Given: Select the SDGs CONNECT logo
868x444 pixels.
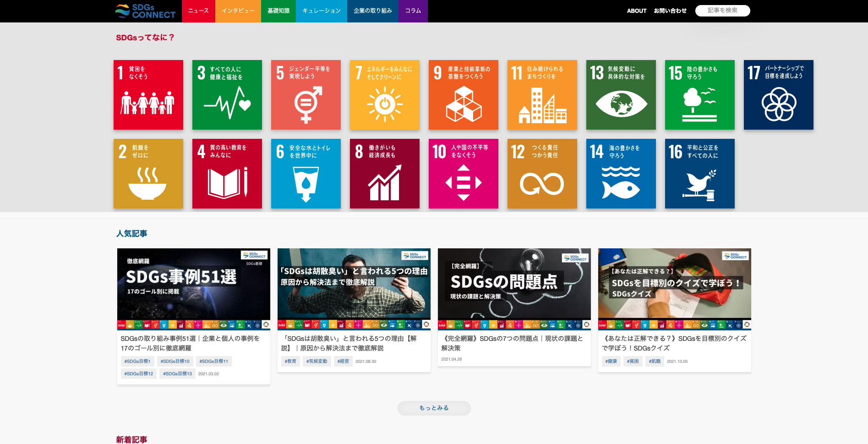Looking at the screenshot, I should (145, 11).
